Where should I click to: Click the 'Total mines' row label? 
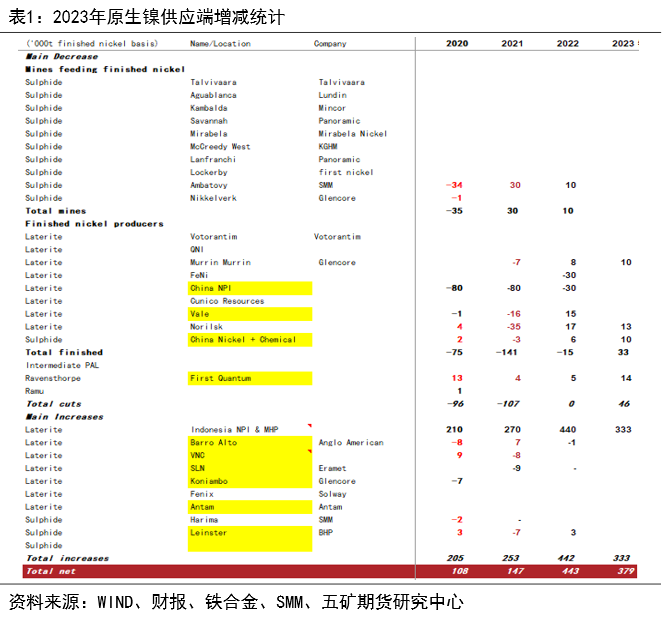pos(56,211)
